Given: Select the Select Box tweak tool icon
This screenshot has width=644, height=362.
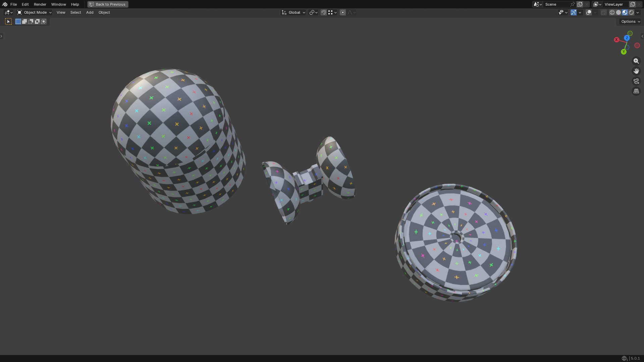Looking at the screenshot, I should click(x=8, y=21).
